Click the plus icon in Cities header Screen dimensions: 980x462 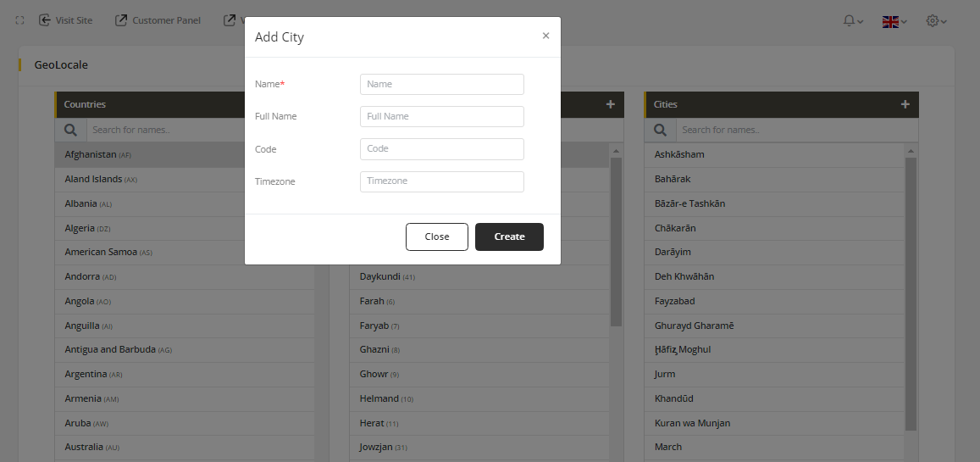click(x=905, y=104)
